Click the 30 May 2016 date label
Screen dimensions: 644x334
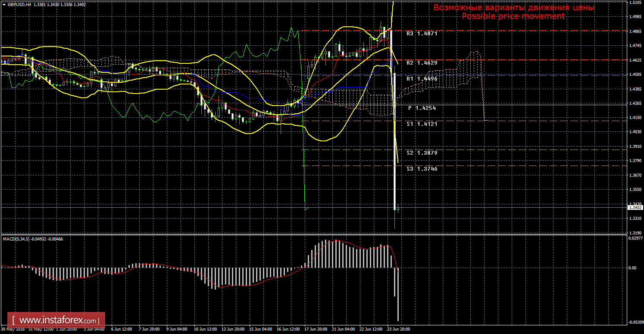pyautogui.click(x=13, y=329)
